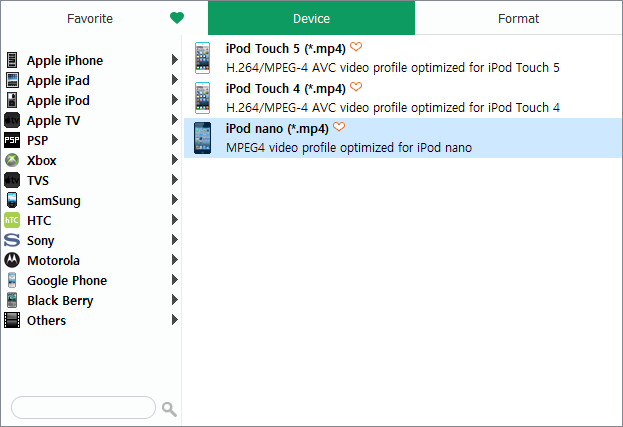This screenshot has height=427, width=623.
Task: Expand the TVS submenu arrow
Action: tap(174, 180)
